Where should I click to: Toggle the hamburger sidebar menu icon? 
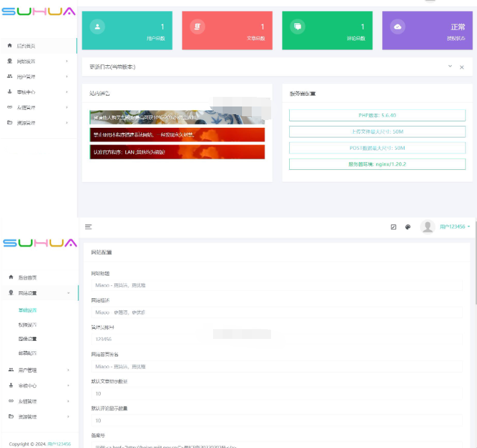tap(88, 227)
